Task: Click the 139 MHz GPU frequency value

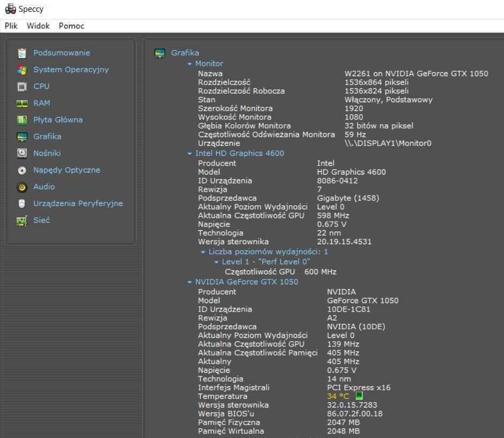Action: 343,344
